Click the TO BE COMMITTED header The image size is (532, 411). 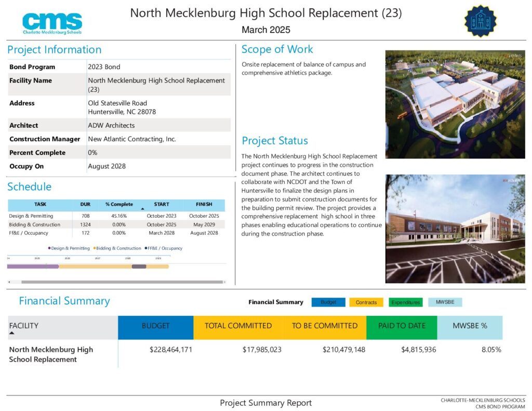pos(325,327)
